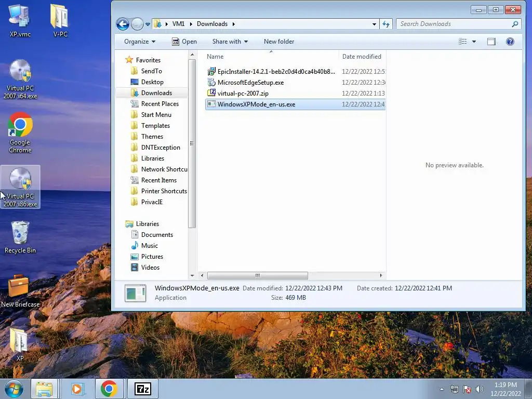Select the XP folder on desktop
The height and width of the screenshot is (399, 532).
(19, 344)
